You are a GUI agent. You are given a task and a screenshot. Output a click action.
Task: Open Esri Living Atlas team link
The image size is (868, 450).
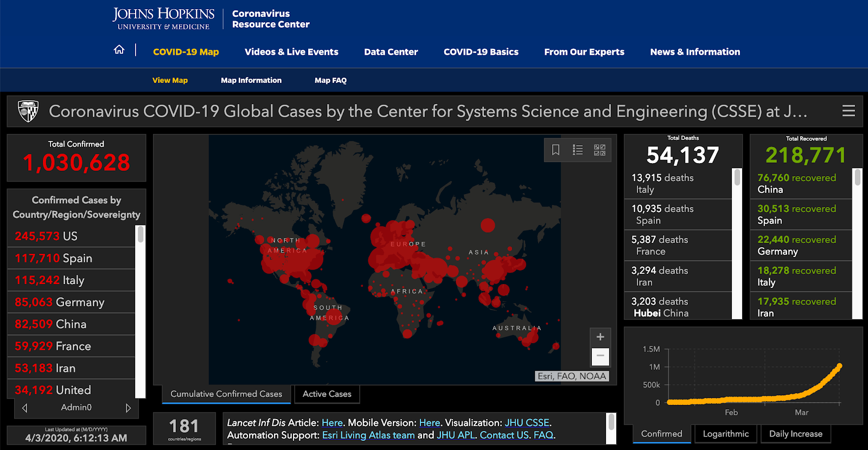click(x=368, y=435)
